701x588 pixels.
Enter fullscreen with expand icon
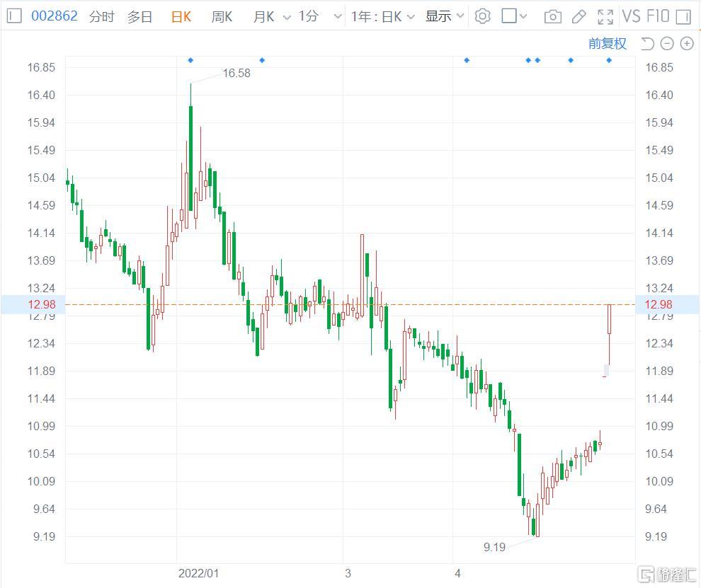click(605, 17)
